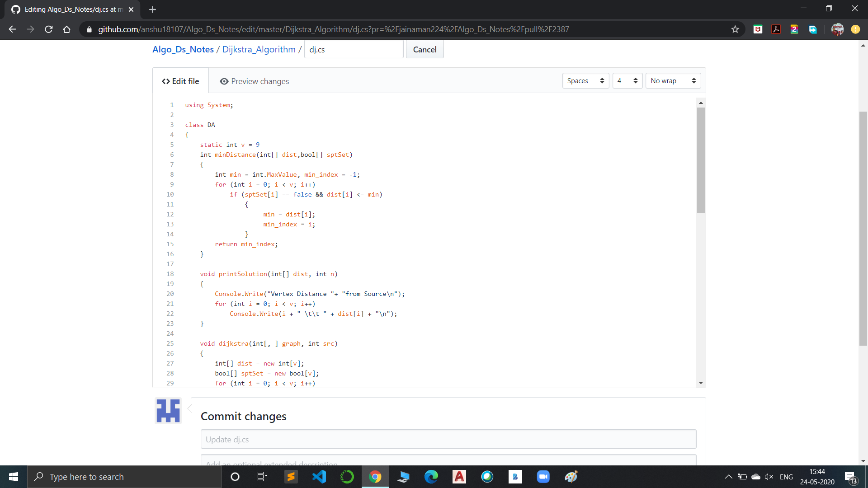868x488 pixels.
Task: Select the Edit file tab
Action: pyautogui.click(x=180, y=81)
